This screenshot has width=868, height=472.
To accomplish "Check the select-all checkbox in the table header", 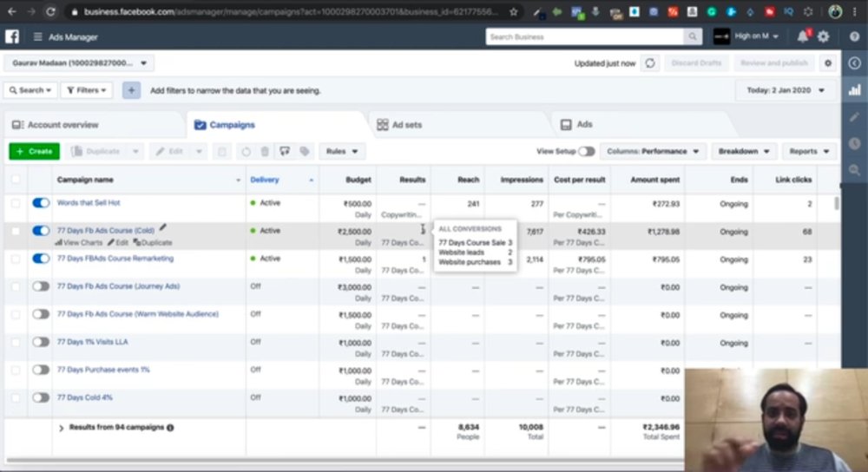I will coord(16,180).
